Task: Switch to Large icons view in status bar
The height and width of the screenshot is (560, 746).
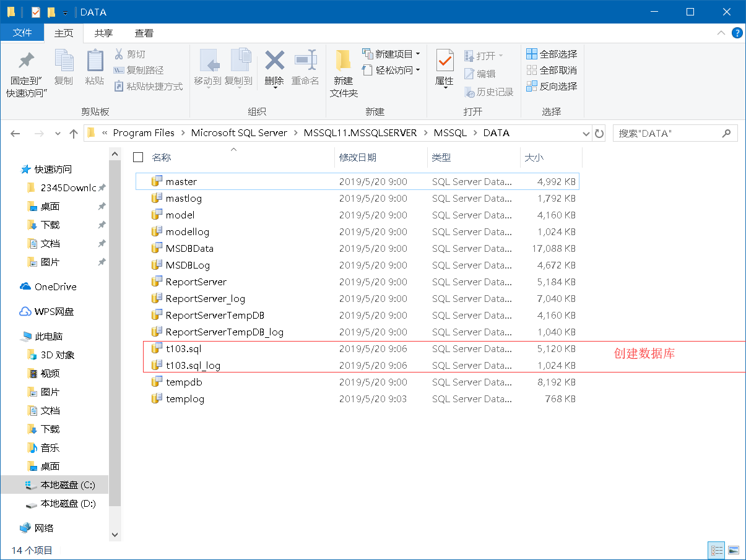Action: [x=733, y=550]
